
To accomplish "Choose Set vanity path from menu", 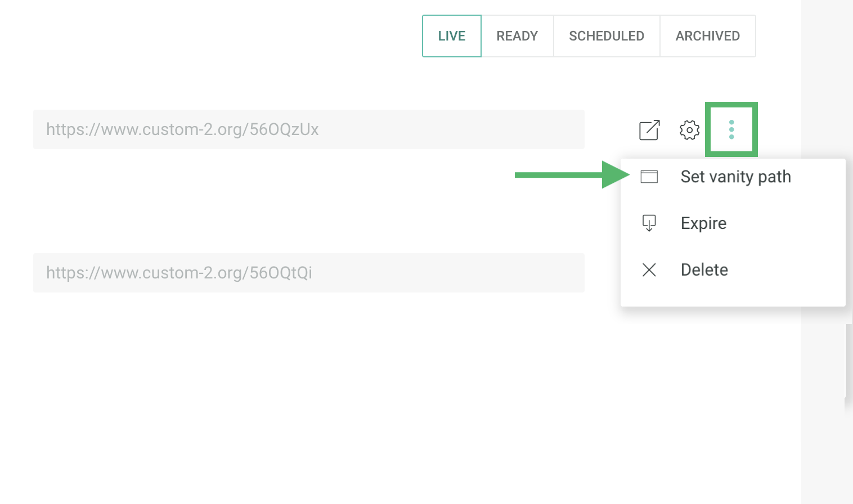I will pos(735,177).
